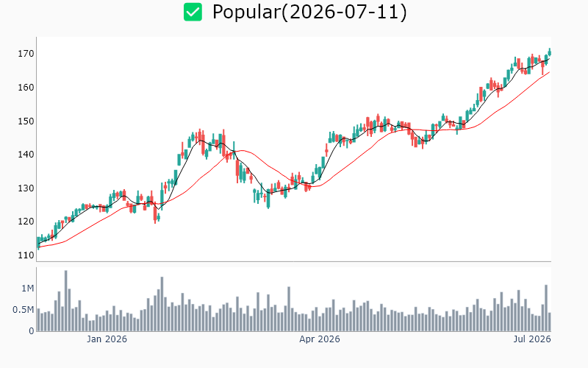Click the 160 price axis label
The width and height of the screenshot is (588, 368).
(26, 88)
